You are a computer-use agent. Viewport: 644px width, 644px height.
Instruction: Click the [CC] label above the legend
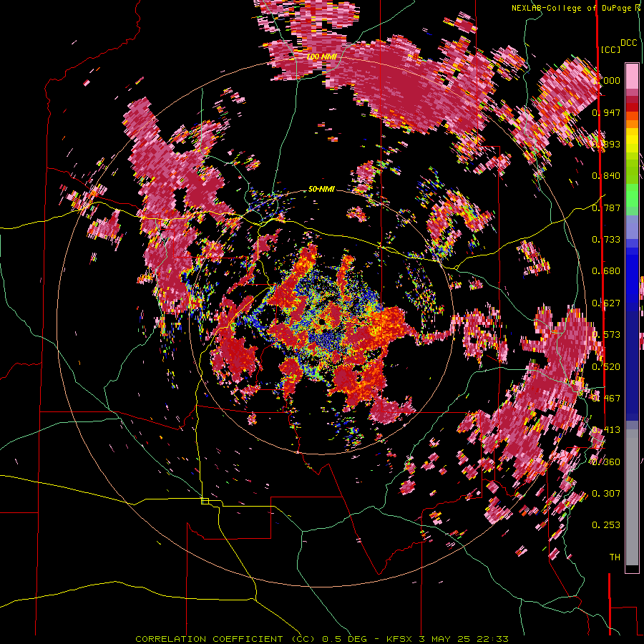point(610,49)
